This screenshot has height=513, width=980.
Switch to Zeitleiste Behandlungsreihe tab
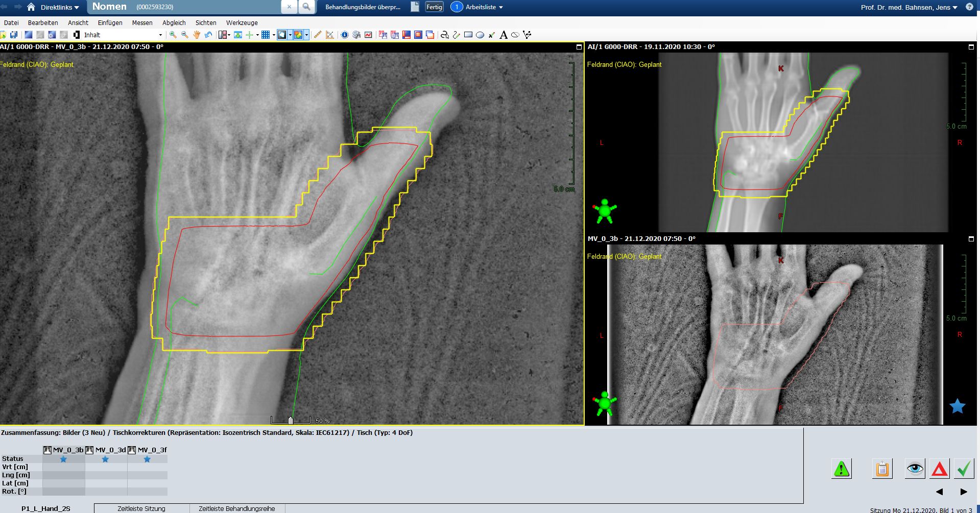pos(236,508)
